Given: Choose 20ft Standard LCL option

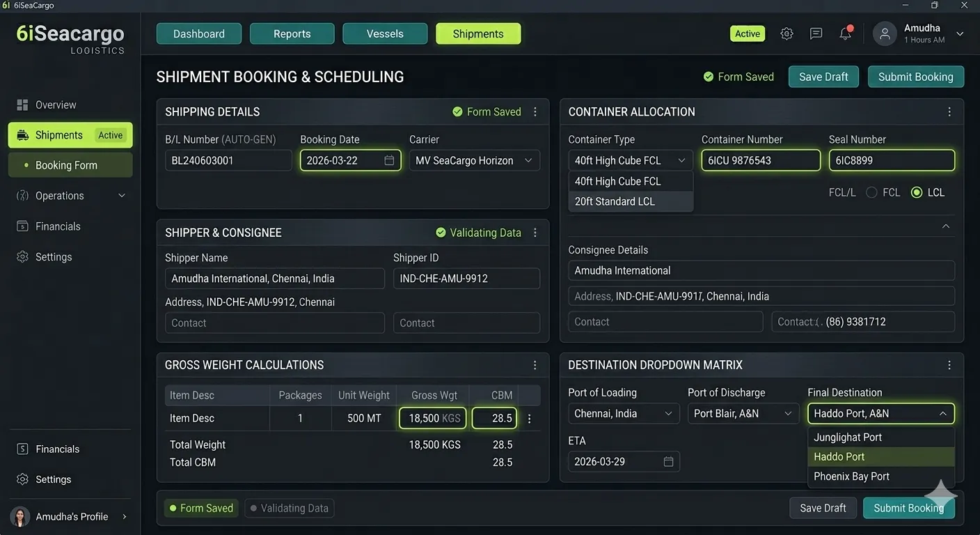Looking at the screenshot, I should click(x=631, y=201).
